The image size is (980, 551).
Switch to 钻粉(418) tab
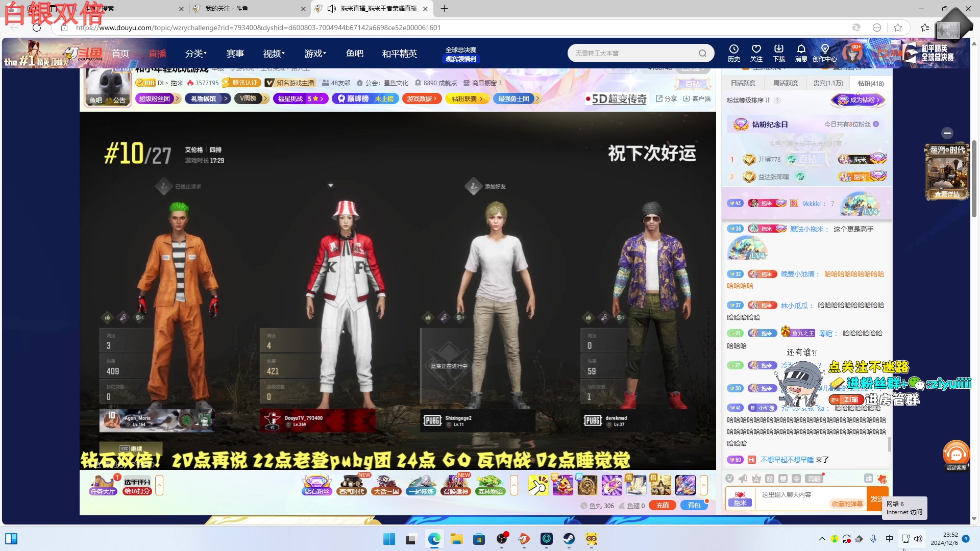tap(871, 83)
